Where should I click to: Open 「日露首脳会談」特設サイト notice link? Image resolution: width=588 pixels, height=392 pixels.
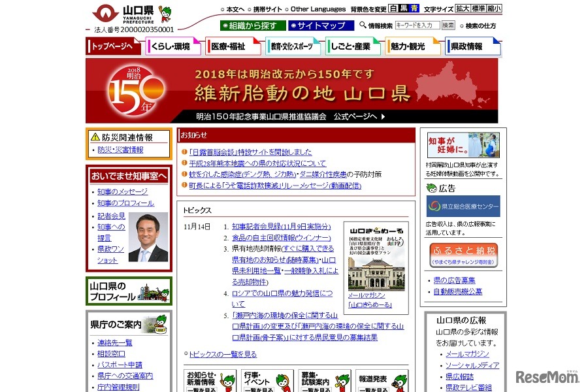[x=250, y=152]
